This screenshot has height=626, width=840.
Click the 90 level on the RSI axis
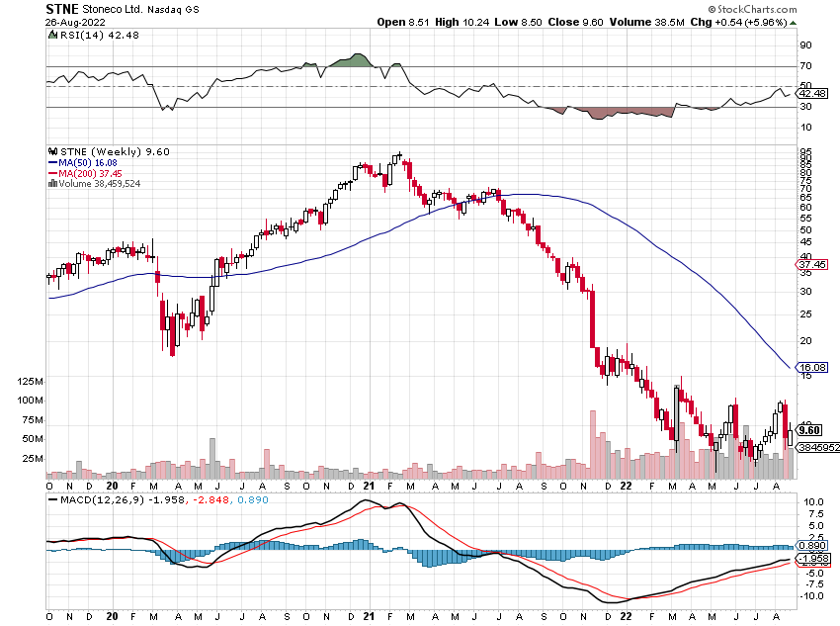(805, 45)
